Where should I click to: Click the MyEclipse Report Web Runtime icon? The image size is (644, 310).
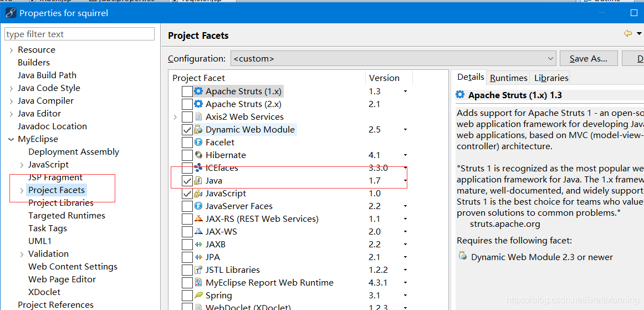coord(198,282)
